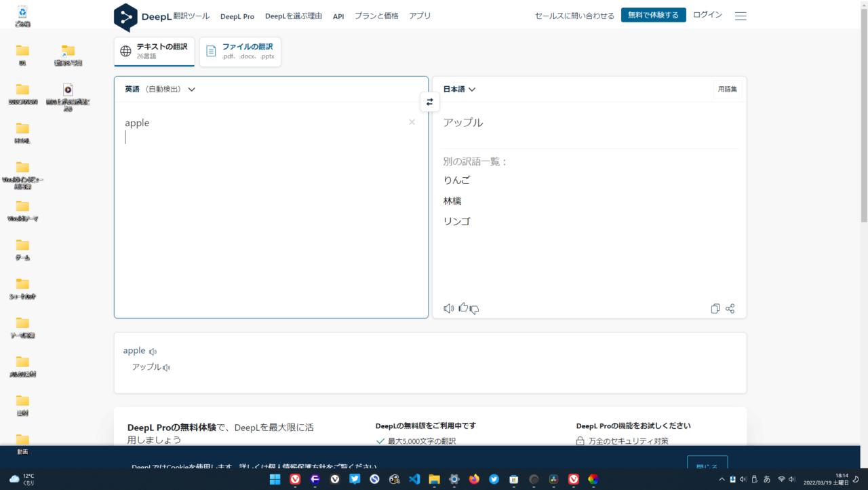This screenshot has height=490, width=868.
Task: Rate the translation with thumbs down
Action: [x=475, y=310]
